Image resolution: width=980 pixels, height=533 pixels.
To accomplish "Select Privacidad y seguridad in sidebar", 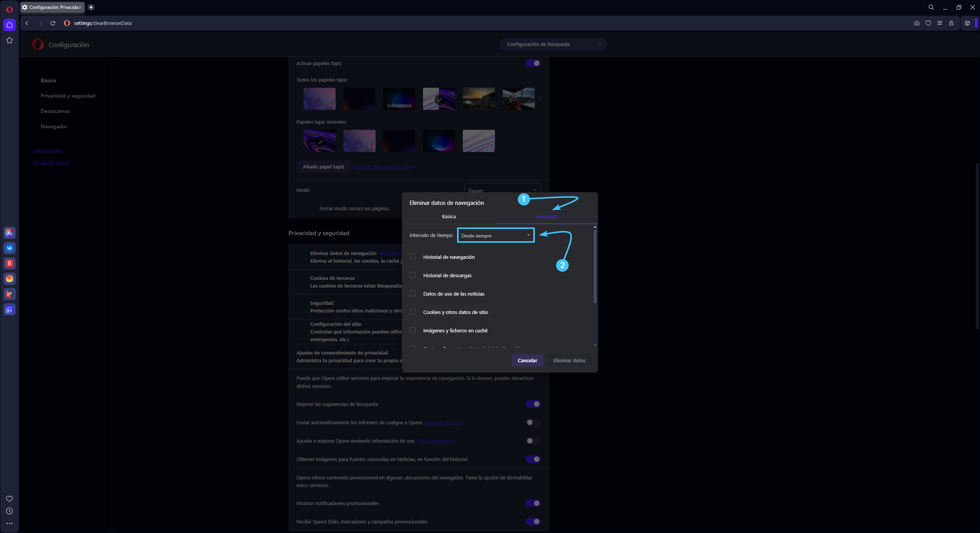I will [68, 96].
